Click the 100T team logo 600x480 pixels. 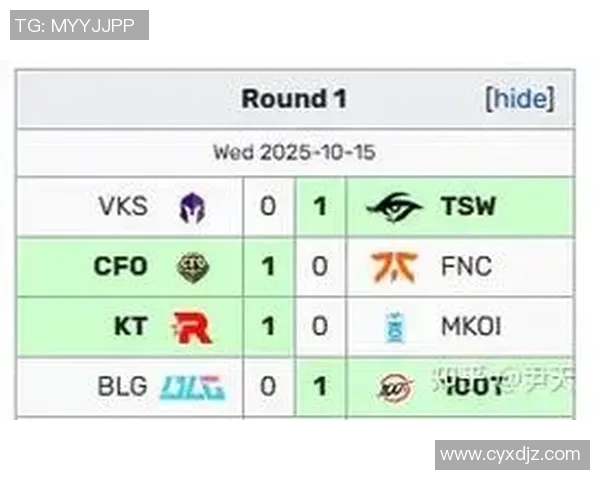point(395,387)
